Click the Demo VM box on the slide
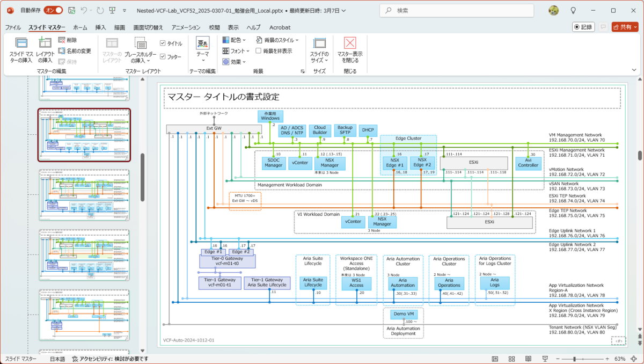Viewport: 644px width, 364px height. [x=403, y=314]
